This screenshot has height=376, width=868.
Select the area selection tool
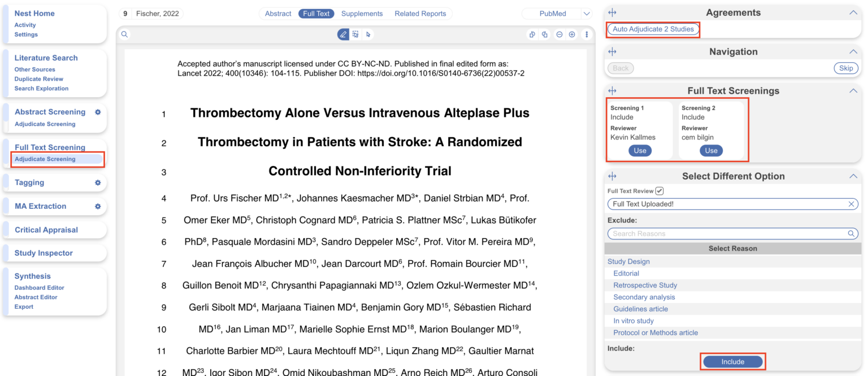(356, 34)
